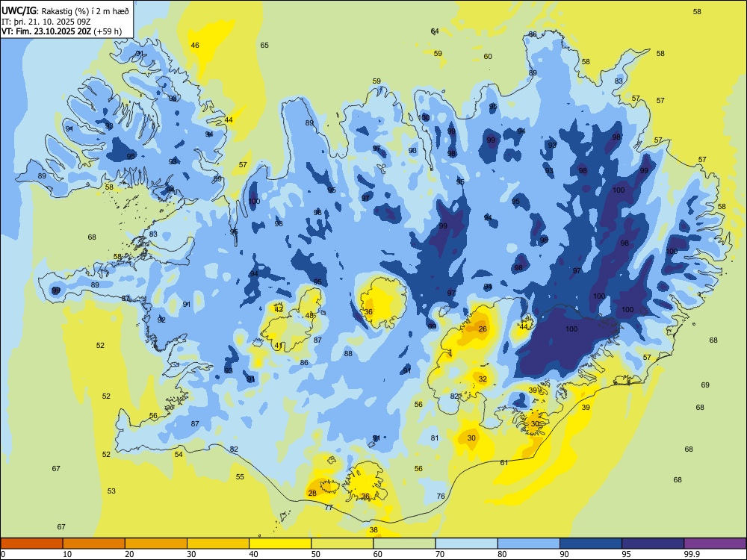Pick the purple above-99.9 legend swatch
This screenshot has height=560, width=747.
(715, 544)
